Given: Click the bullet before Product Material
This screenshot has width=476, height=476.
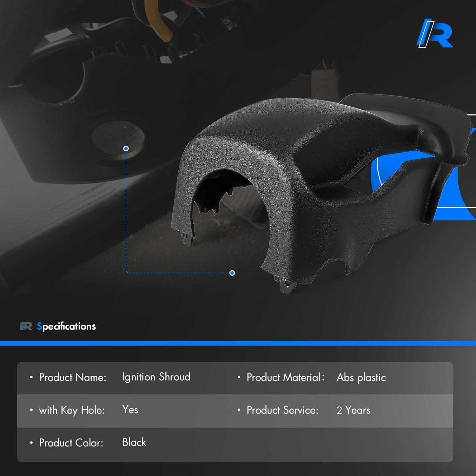Looking at the screenshot, I should pos(239,377).
